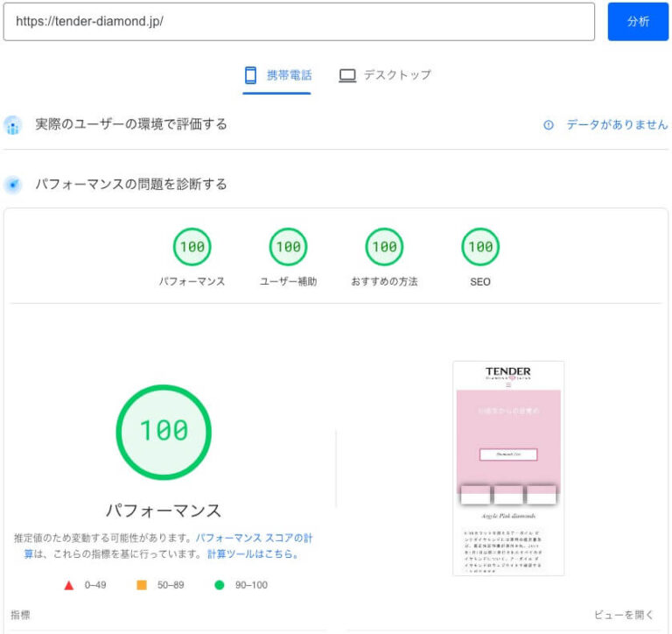Select the ユーザー補助 score gauge
Viewport: 672px width, 634px height.
(x=288, y=247)
